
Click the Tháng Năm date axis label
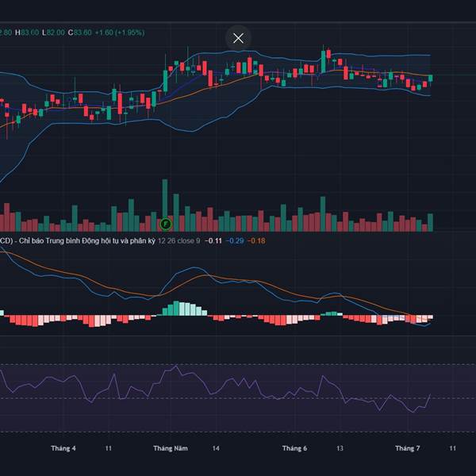[x=171, y=448]
